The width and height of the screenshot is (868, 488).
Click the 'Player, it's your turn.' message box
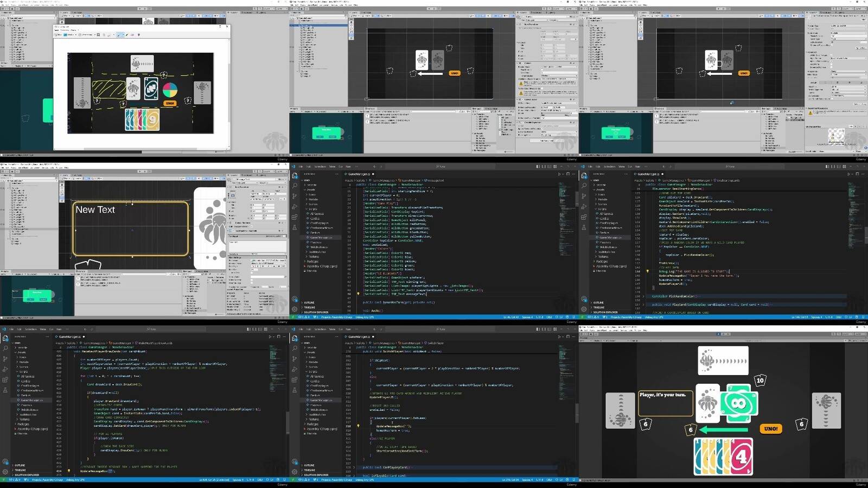pyautogui.click(x=666, y=403)
